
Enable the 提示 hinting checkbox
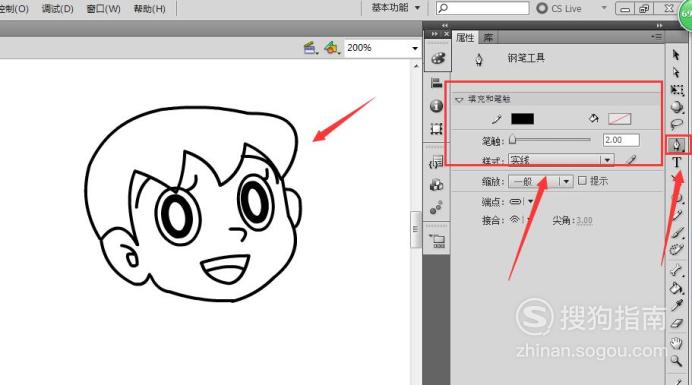[x=582, y=181]
